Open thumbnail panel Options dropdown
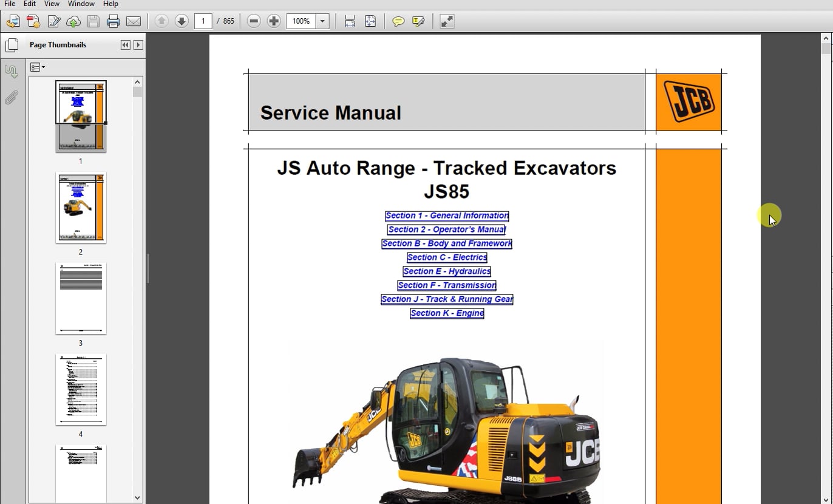The width and height of the screenshot is (833, 504). coord(38,67)
